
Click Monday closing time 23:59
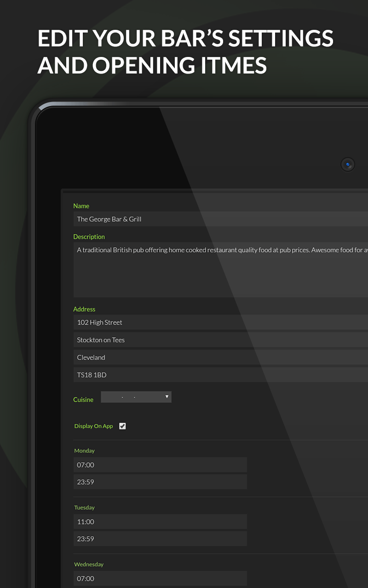(160, 482)
